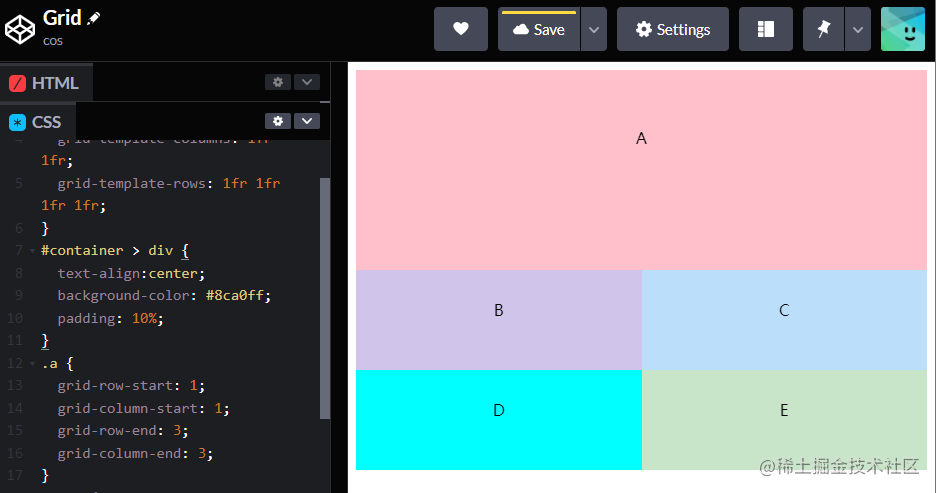Toggle code fold on the #container > div line
This screenshot has height=493, width=936.
pyautogui.click(x=32, y=250)
